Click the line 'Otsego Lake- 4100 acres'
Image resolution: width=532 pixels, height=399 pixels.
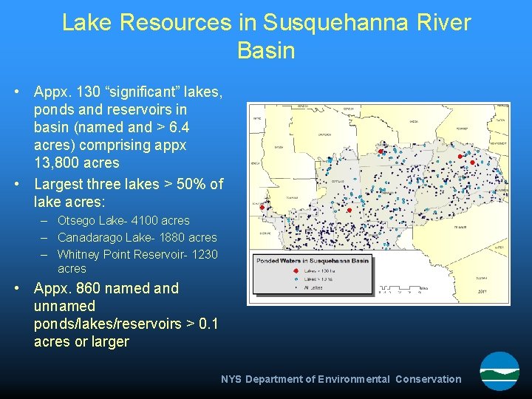click(123, 220)
